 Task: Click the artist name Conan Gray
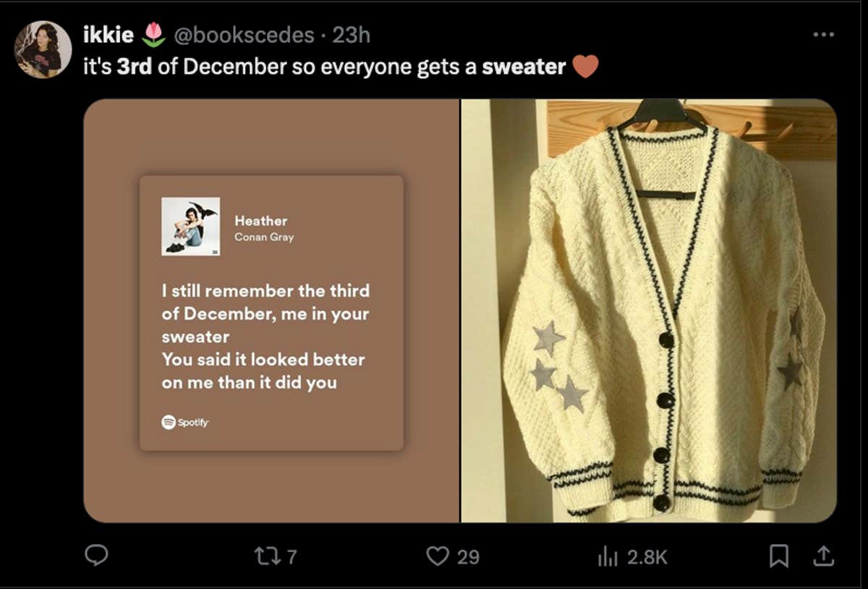coord(263,237)
